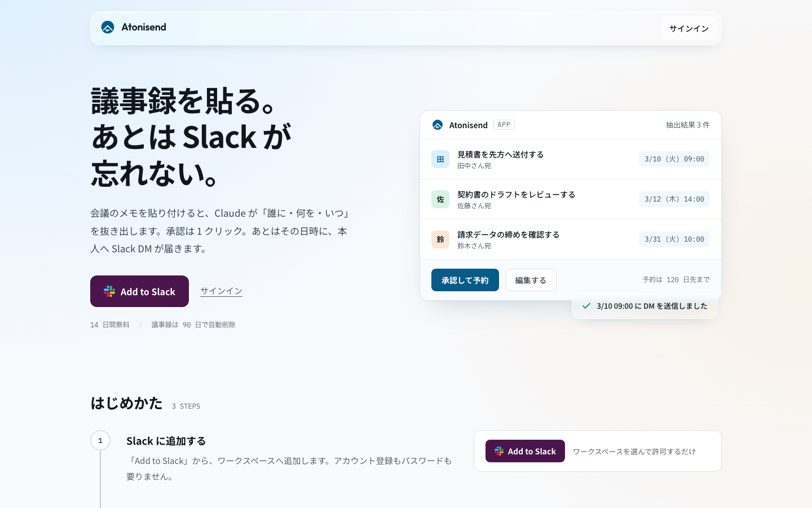Screen dimensions: 812x508
Task: Click the Atonisend logo icon in header
Action: [108, 27]
